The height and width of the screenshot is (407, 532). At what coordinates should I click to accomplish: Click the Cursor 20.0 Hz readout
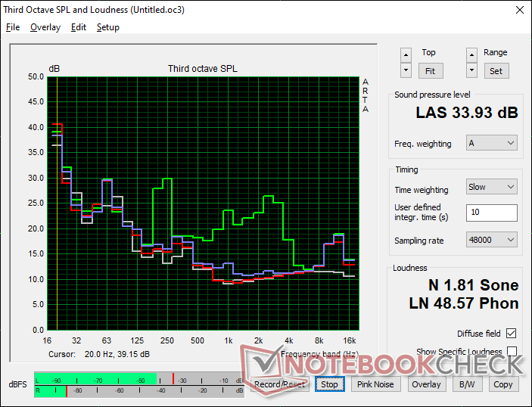pyautogui.click(x=99, y=354)
